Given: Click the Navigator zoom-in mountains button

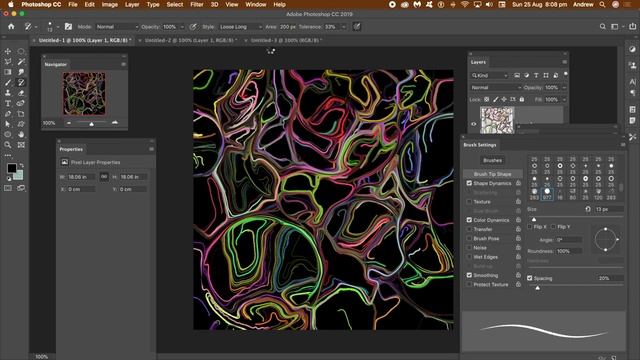Looking at the screenshot, I should pos(115,123).
